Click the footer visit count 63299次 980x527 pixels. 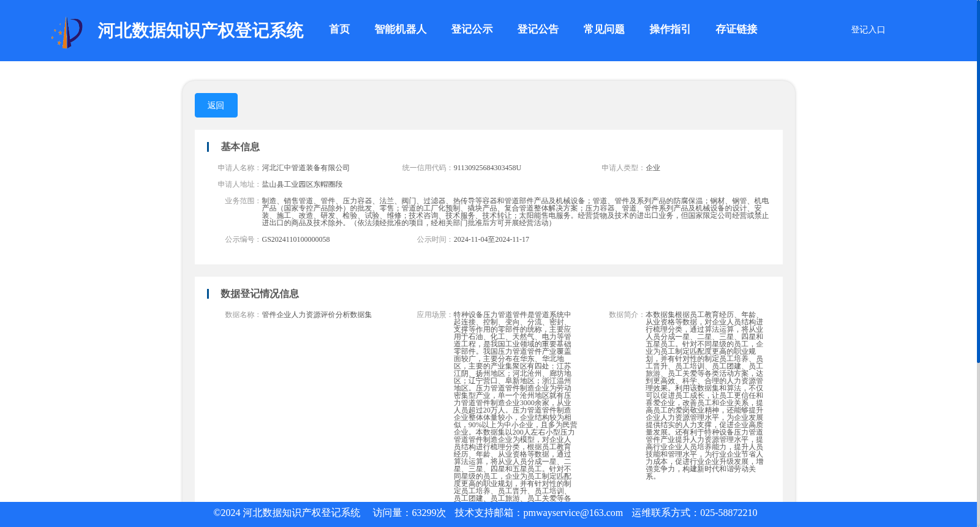point(429,513)
